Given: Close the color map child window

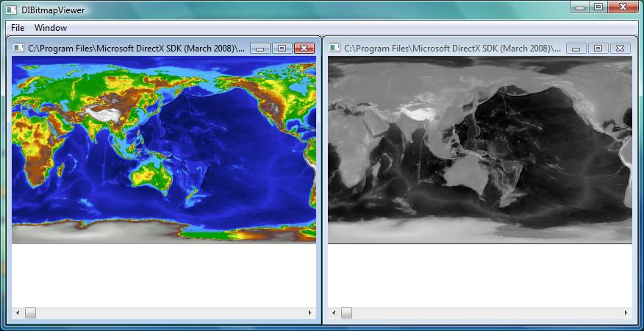Looking at the screenshot, I should [x=304, y=49].
